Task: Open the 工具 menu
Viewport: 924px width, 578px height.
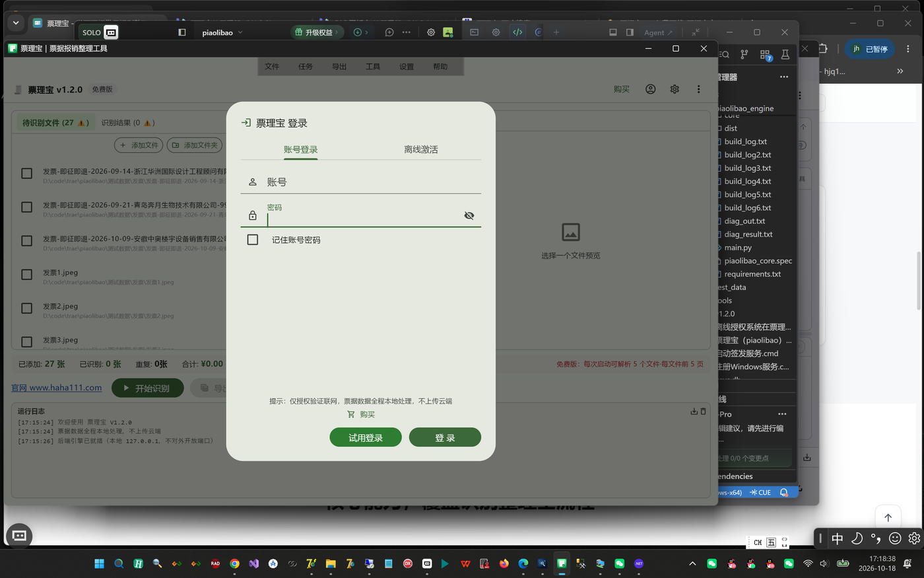Action: coord(373,67)
